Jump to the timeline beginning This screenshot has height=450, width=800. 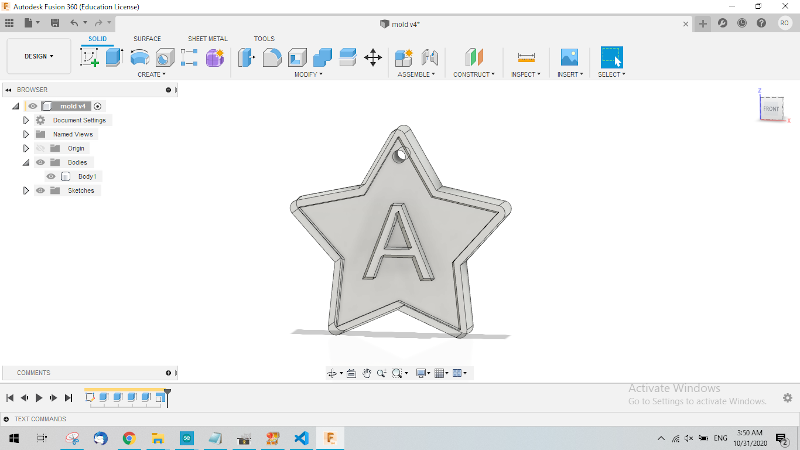pyautogui.click(x=10, y=398)
